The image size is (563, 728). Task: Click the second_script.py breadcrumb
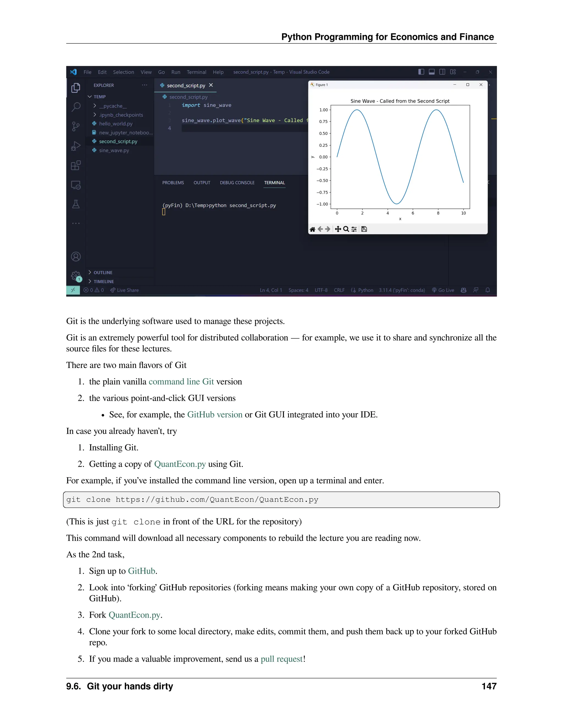[185, 97]
